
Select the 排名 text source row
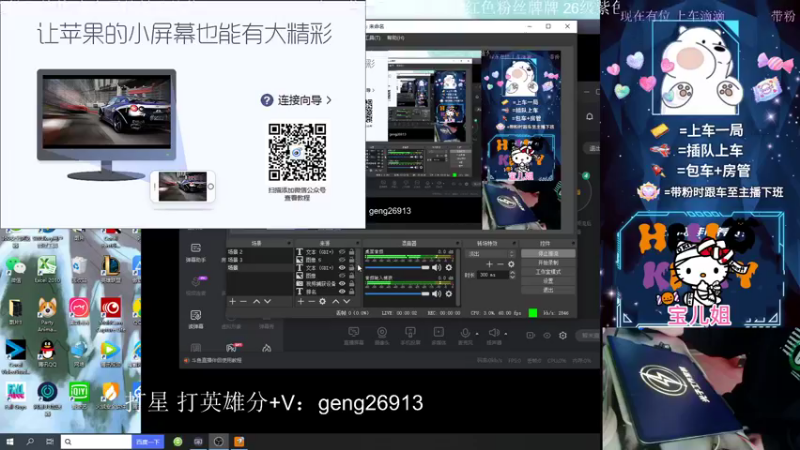tap(325, 291)
